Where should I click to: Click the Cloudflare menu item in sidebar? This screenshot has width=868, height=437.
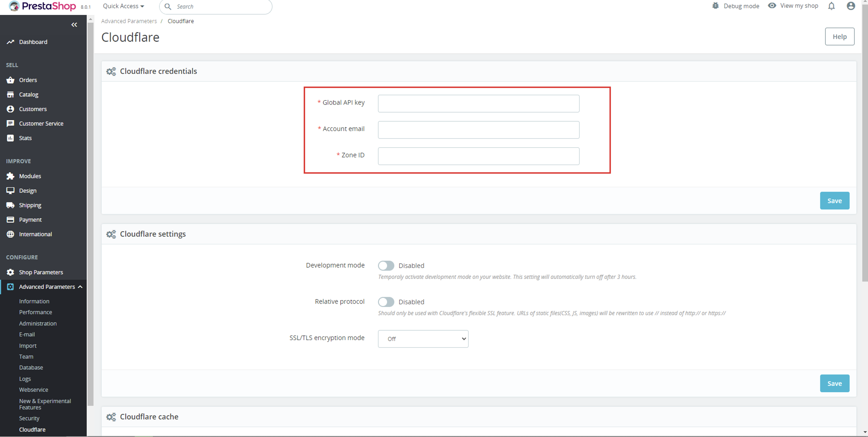pyautogui.click(x=32, y=429)
